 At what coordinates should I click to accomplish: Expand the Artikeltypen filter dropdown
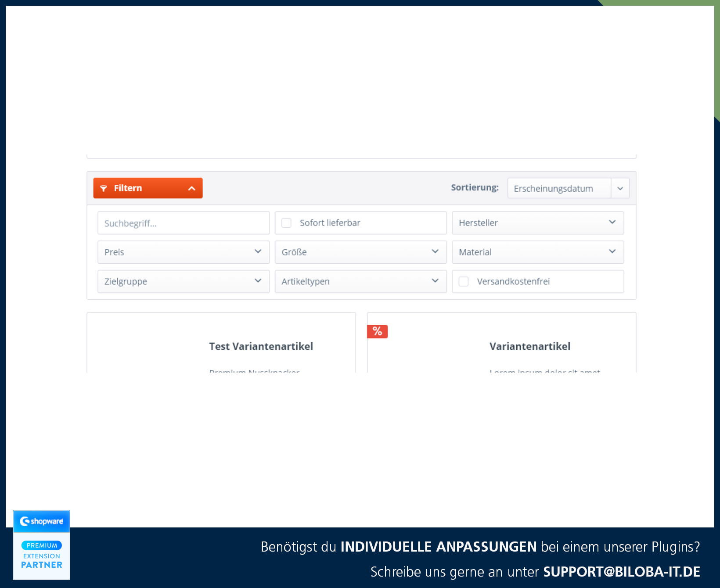click(360, 281)
